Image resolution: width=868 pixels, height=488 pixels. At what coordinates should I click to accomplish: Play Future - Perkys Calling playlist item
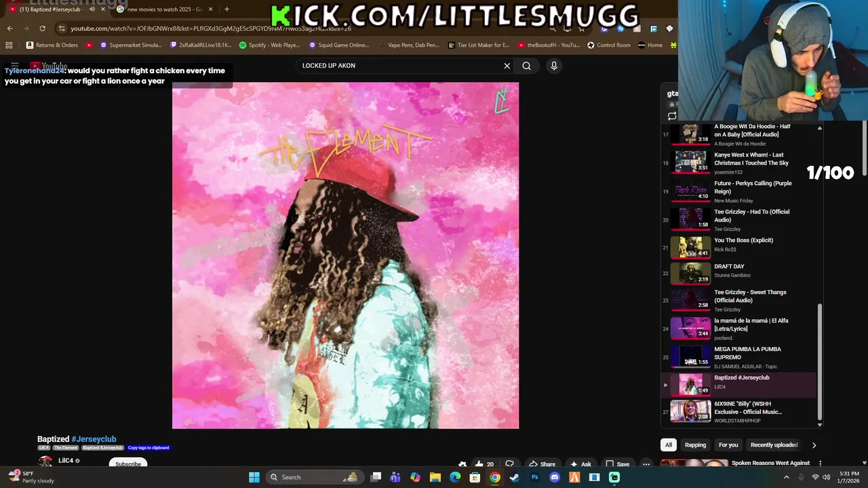pyautogui.click(x=739, y=191)
